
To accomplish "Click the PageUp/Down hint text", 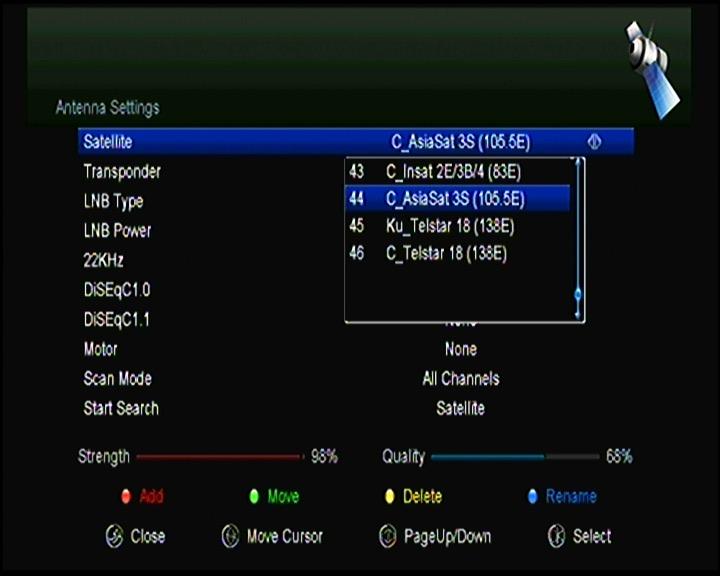I will tap(447, 537).
